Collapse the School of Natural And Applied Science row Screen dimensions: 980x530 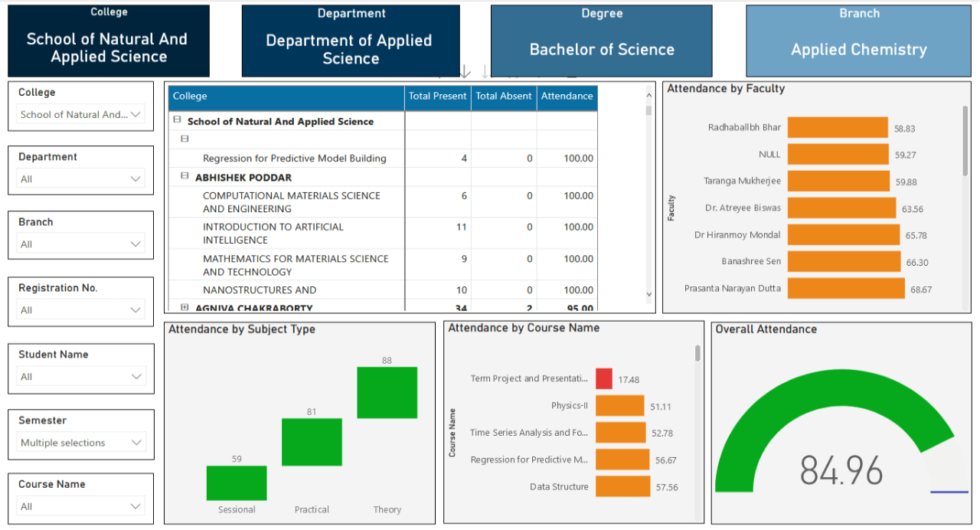[176, 121]
